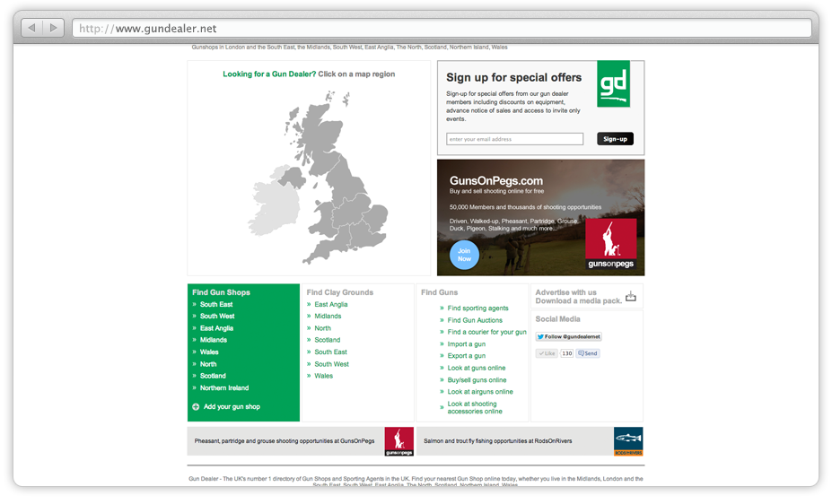Viewport: 832px width, 504px height.
Task: Click Find Clay Grounds heading
Action: [339, 292]
